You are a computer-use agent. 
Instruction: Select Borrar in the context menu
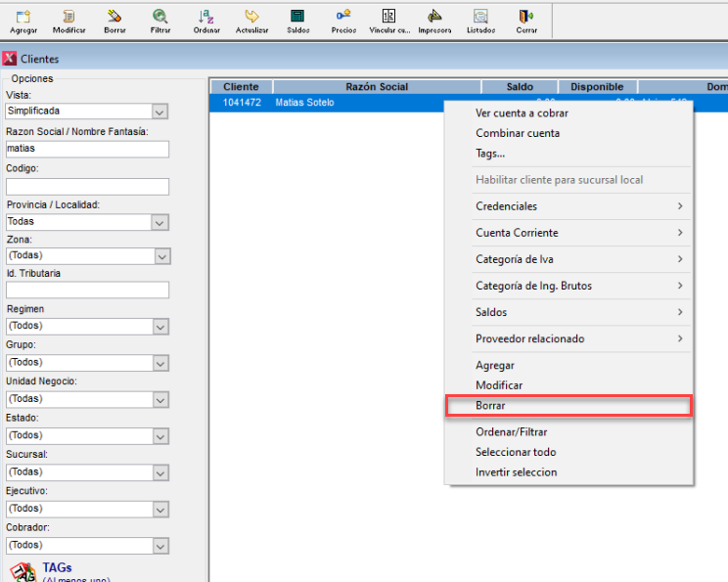click(x=569, y=406)
